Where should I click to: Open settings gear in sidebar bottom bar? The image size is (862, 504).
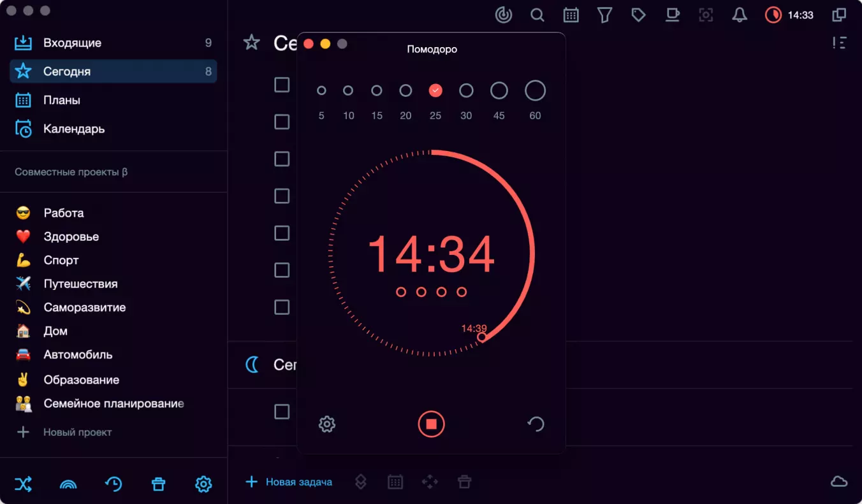tap(203, 484)
